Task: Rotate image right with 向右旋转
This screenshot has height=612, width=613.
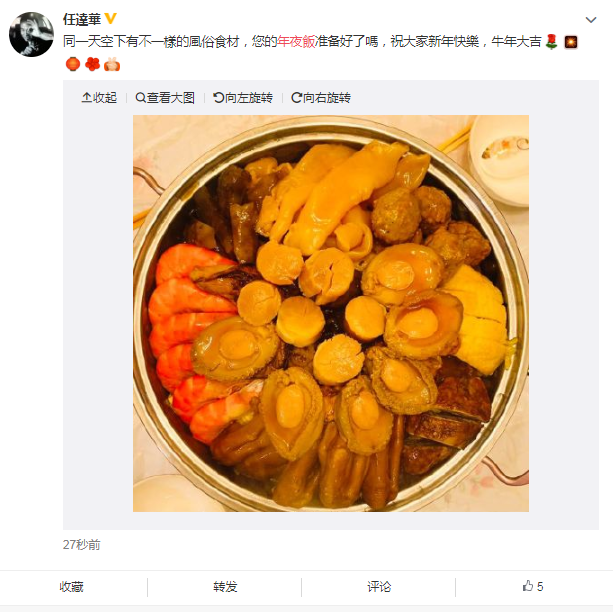Action: point(321,98)
